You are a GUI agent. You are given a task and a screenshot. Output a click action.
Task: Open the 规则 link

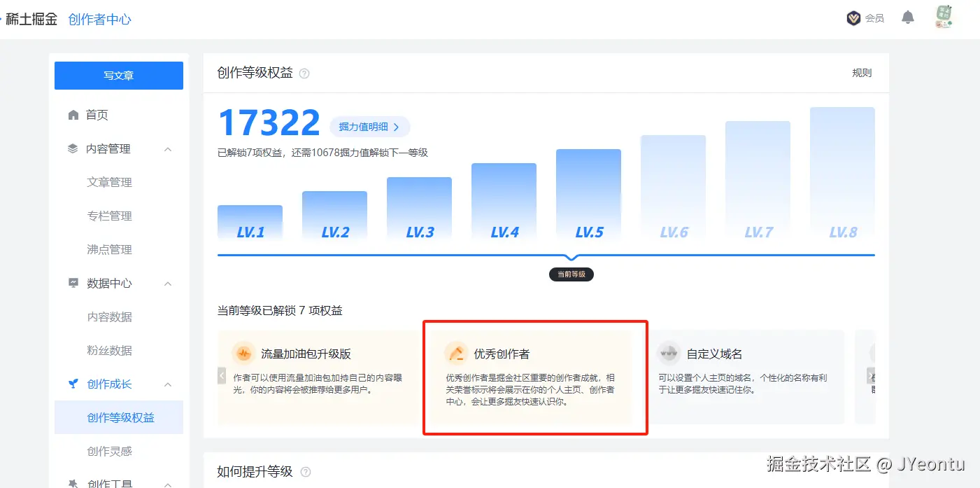coord(862,73)
